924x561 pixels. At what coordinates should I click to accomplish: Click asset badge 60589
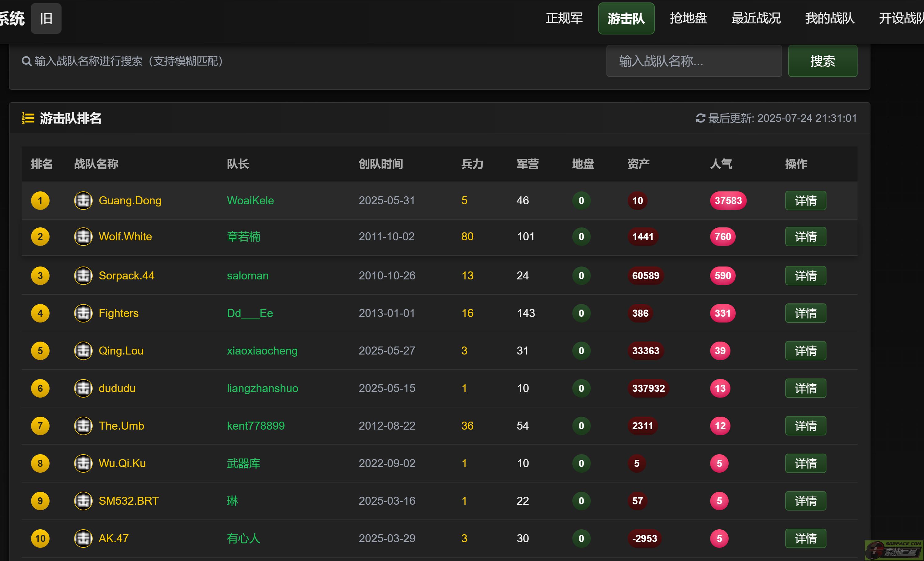(645, 276)
